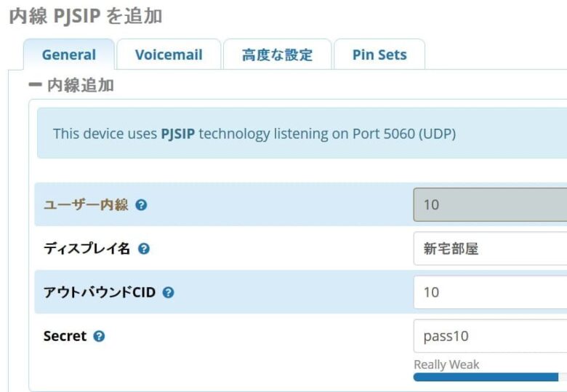Click help icon next to Secret
This screenshot has width=567, height=392.
pyautogui.click(x=100, y=336)
